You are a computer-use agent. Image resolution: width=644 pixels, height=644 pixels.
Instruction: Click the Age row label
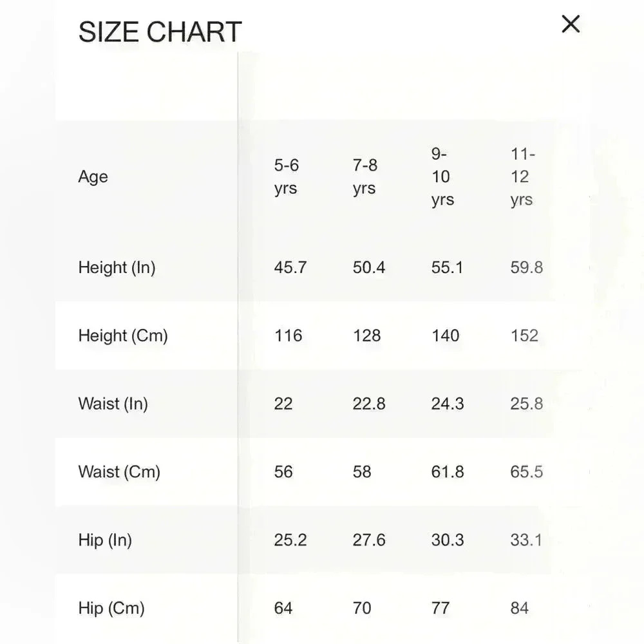93,177
